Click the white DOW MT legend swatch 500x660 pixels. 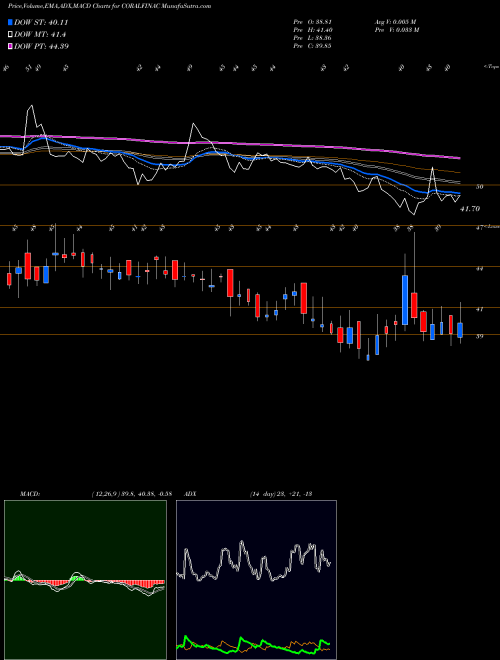10,35
